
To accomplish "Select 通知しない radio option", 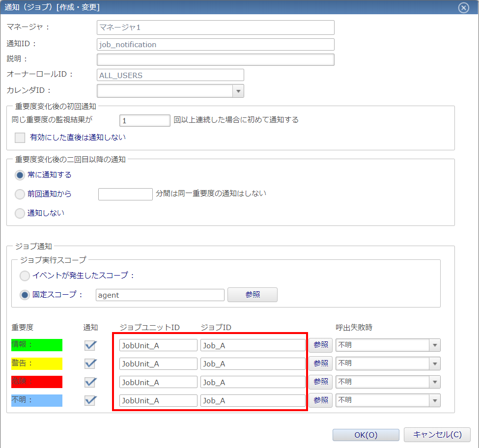I will tap(20, 213).
